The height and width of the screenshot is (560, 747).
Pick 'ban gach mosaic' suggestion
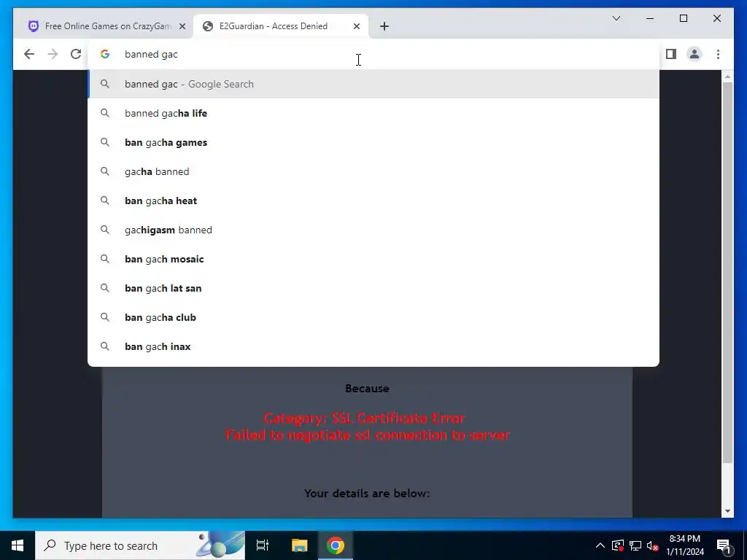[373, 259]
